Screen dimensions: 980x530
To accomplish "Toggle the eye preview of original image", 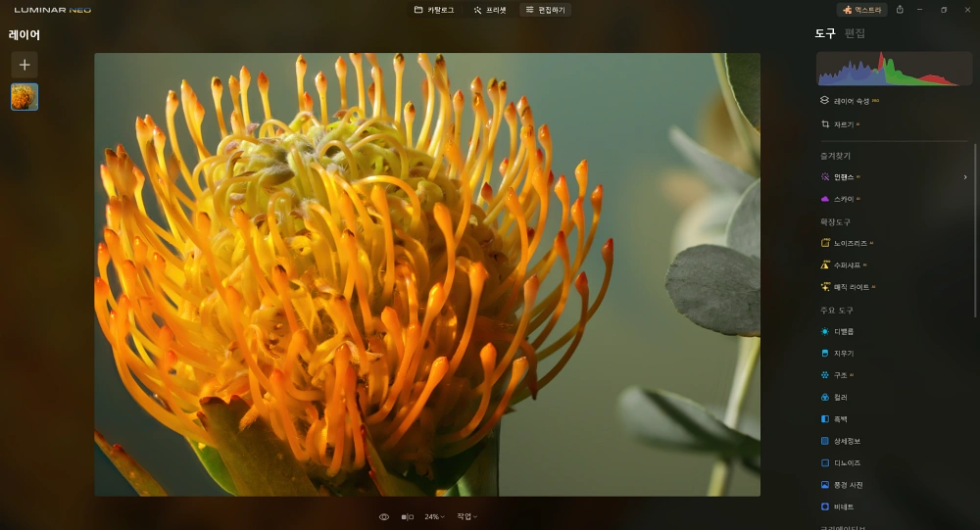I will coord(384,517).
